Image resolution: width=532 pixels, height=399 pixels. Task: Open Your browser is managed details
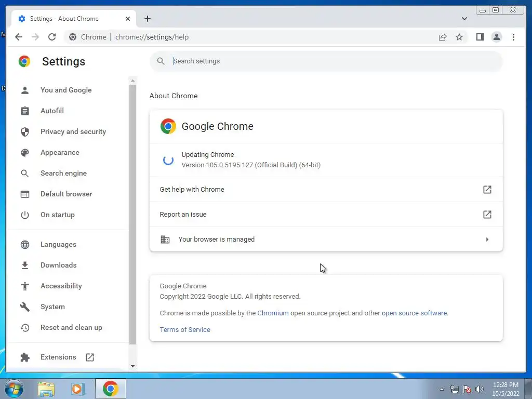[326, 239]
